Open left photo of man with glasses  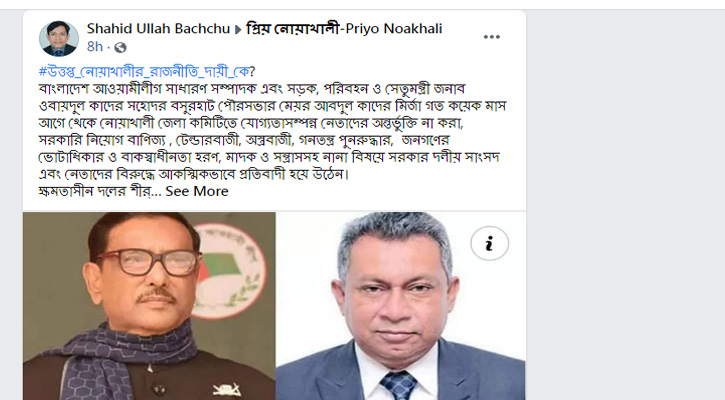pos(149,306)
